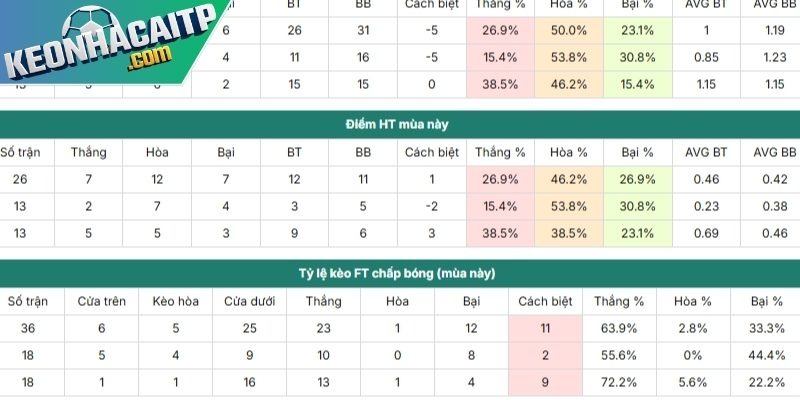Select the 5.6% draw cell
The height and width of the screenshot is (400, 800).
point(692,380)
